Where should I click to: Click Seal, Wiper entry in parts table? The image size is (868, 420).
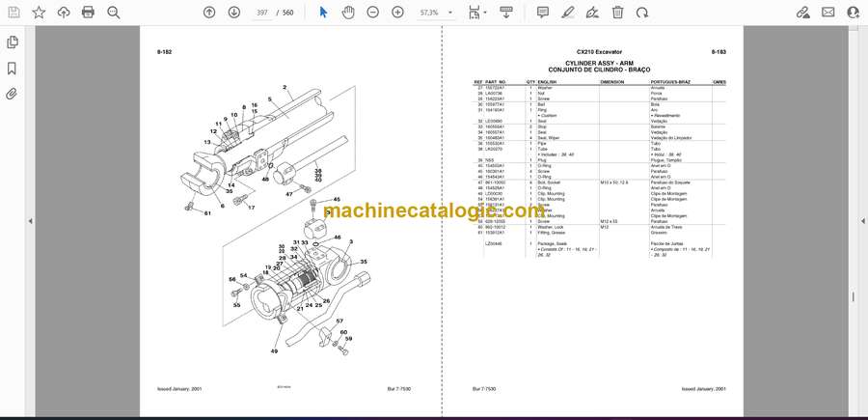click(x=548, y=138)
